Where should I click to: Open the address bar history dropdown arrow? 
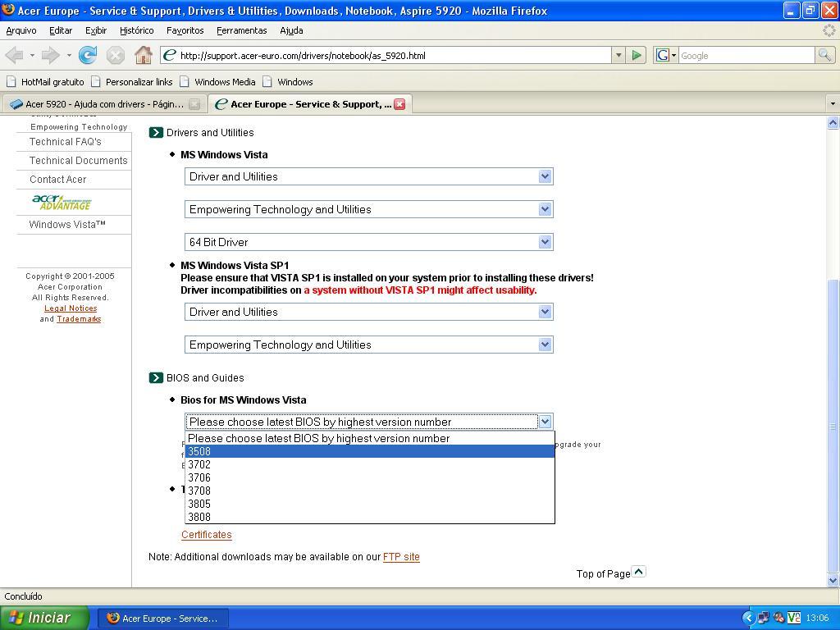point(619,55)
